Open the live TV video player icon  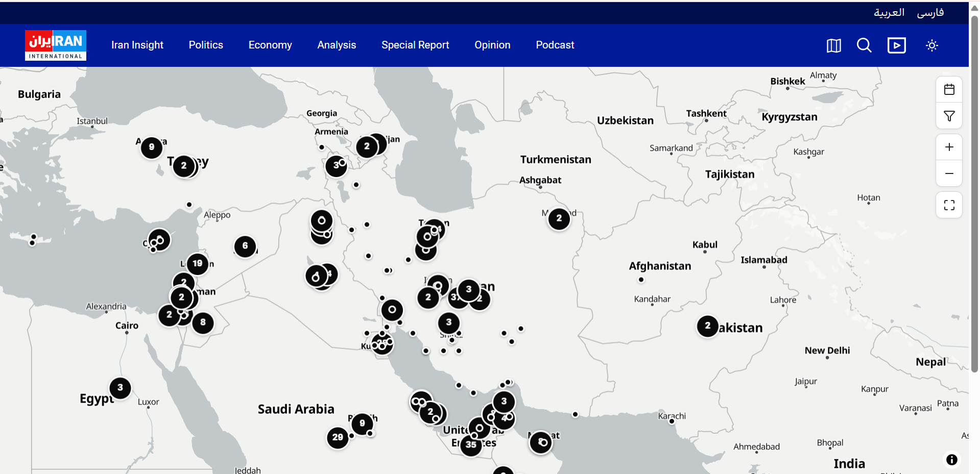897,45
